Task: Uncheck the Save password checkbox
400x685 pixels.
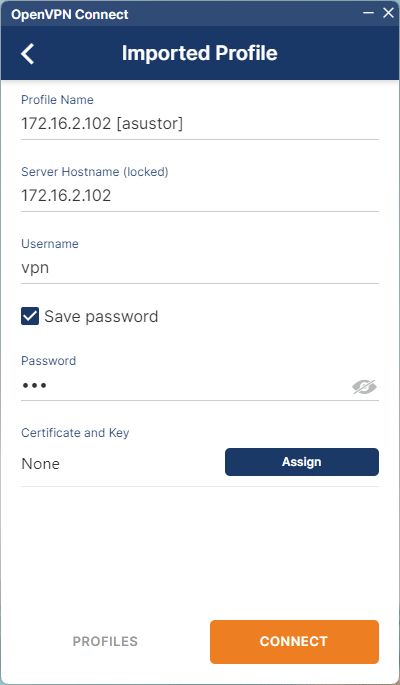Action: [30, 316]
